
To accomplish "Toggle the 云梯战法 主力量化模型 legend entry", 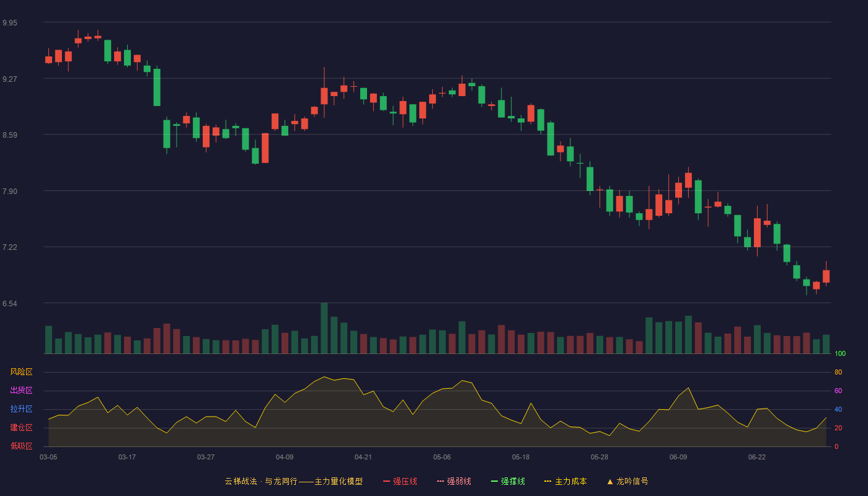I will (293, 481).
